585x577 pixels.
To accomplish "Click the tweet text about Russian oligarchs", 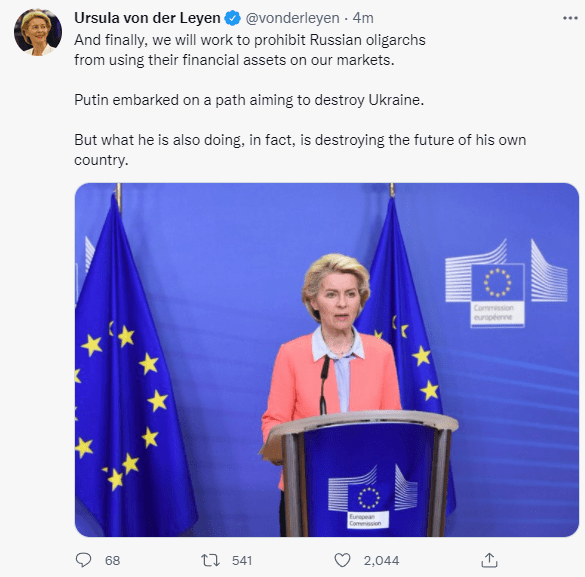I will (x=250, y=50).
